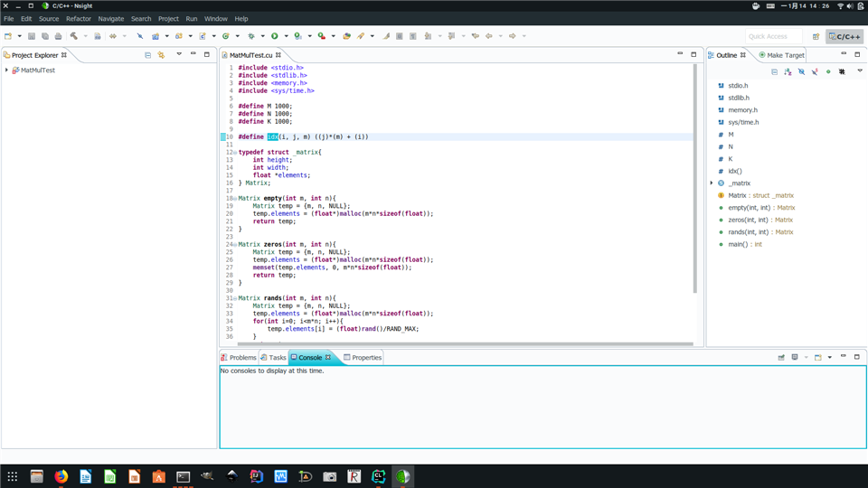This screenshot has height=488, width=868.
Task: Open the Refactor menu
Action: click(x=78, y=18)
